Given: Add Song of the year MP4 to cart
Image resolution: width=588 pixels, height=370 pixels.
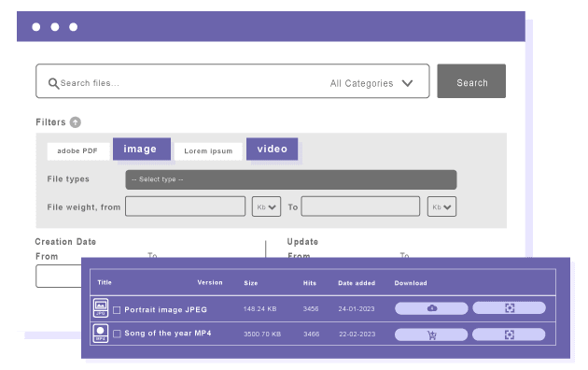Looking at the screenshot, I should coord(431,334).
